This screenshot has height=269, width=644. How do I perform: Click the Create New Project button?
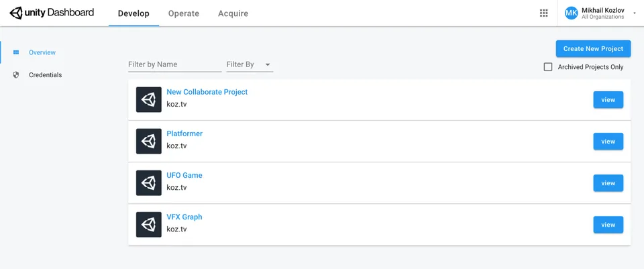593,48
